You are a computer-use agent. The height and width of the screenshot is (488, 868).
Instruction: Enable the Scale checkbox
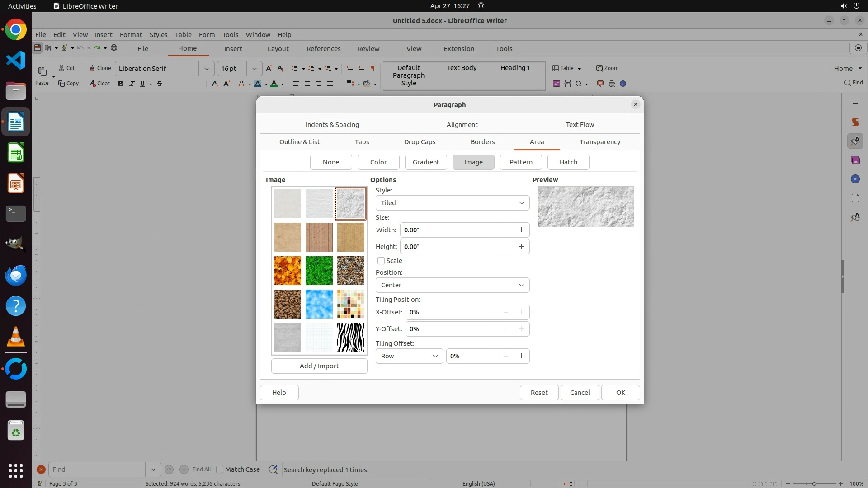[381, 261]
